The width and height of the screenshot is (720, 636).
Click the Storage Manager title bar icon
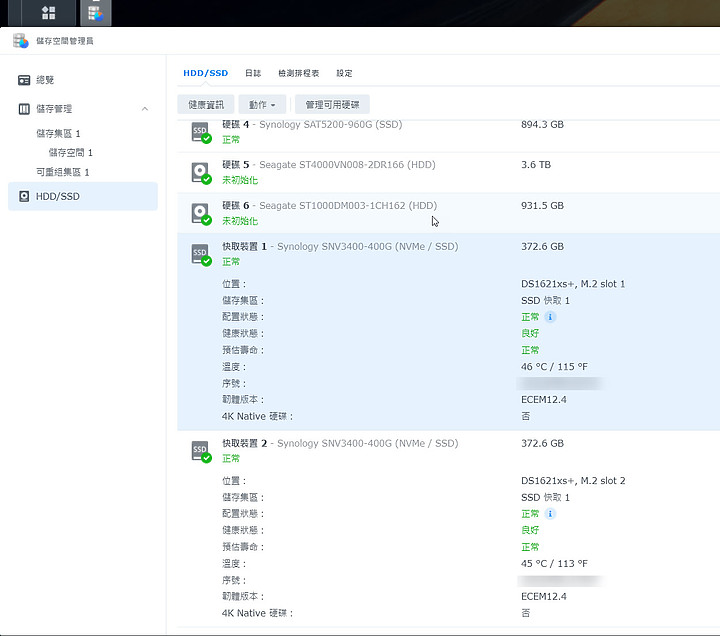21,41
